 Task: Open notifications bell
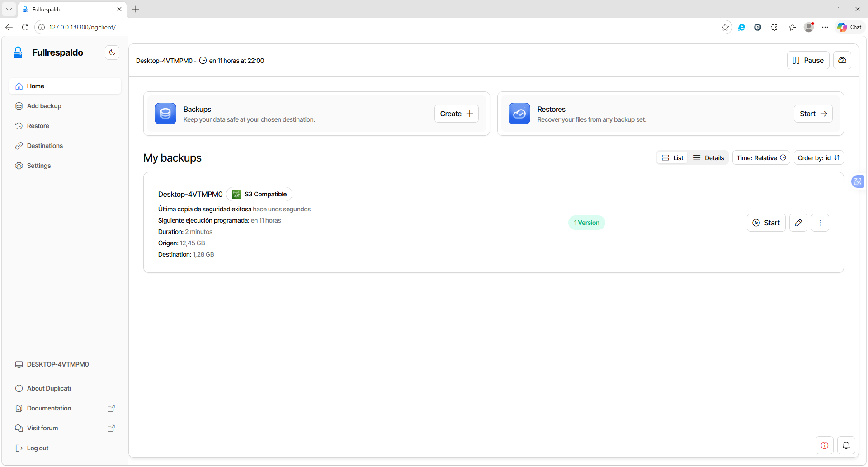pyautogui.click(x=846, y=445)
